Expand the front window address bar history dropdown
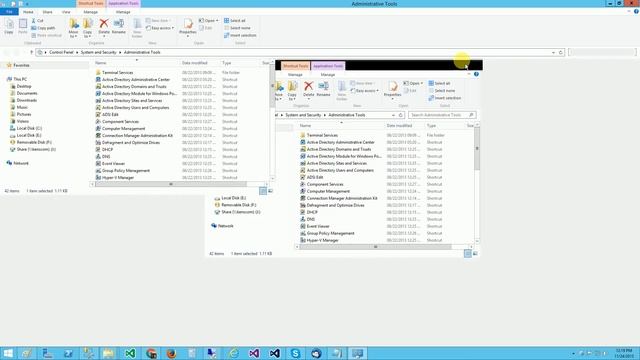Viewport: 640px width, 360px height. coord(393,115)
